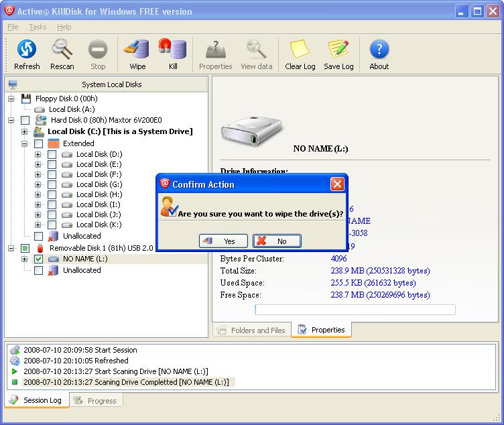Expand the Local Disk (H:) node

38,195
